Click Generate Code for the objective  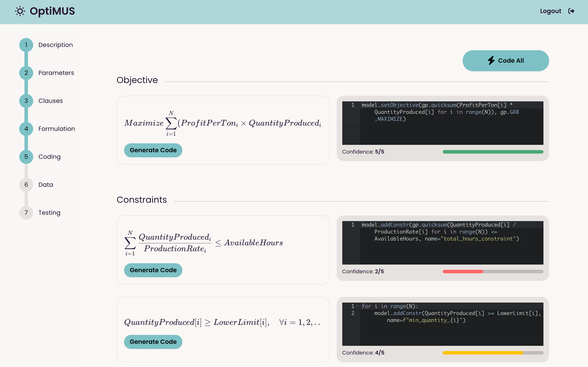coord(153,150)
